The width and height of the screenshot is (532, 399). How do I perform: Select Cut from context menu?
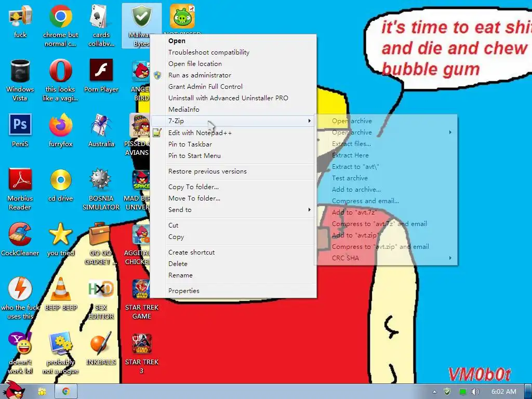tap(233, 225)
